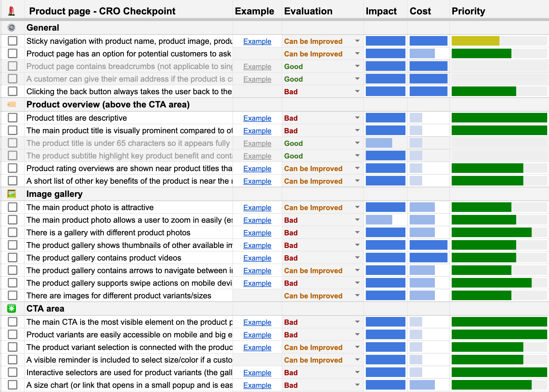This screenshot has height=392, width=549.
Task: Check the box for Product titles are descriptive
Action: (12, 118)
